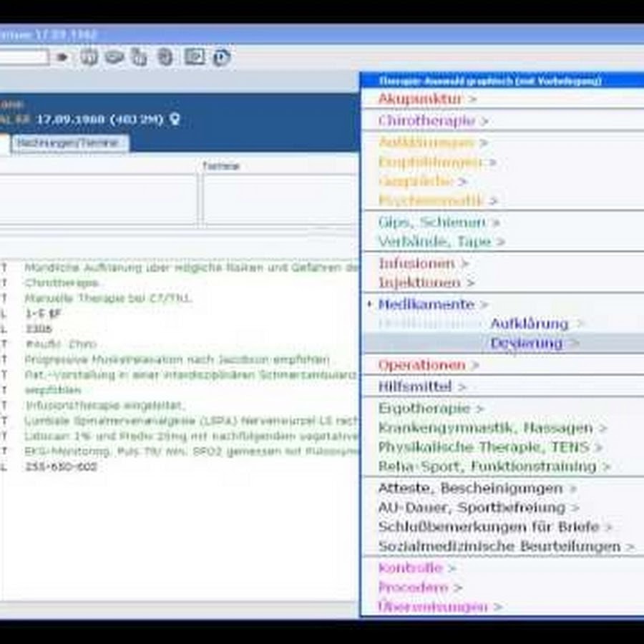Select Medikamente in therapy menu
The height and width of the screenshot is (644, 644).
tap(426, 304)
